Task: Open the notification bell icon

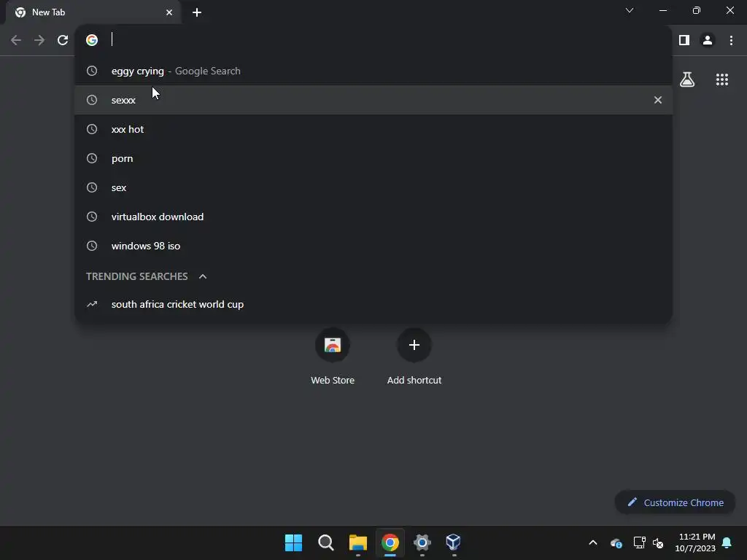Action: tap(727, 542)
